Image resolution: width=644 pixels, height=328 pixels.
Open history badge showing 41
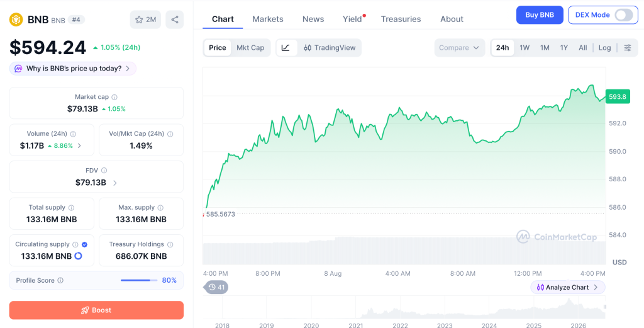pyautogui.click(x=216, y=287)
